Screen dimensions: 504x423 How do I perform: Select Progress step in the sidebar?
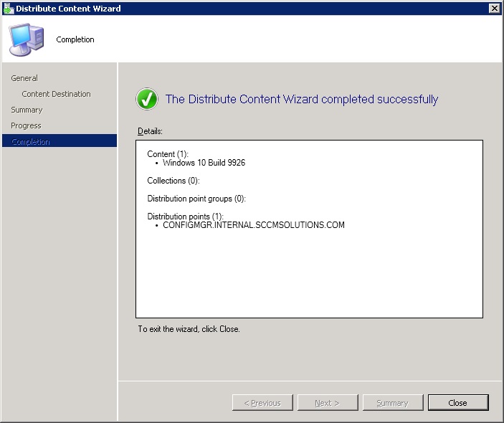[x=27, y=125]
